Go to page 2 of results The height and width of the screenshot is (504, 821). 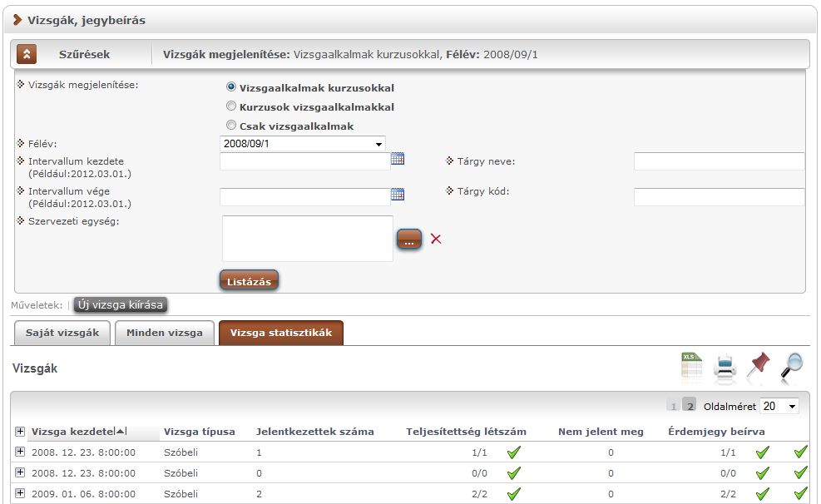pyautogui.click(x=690, y=406)
